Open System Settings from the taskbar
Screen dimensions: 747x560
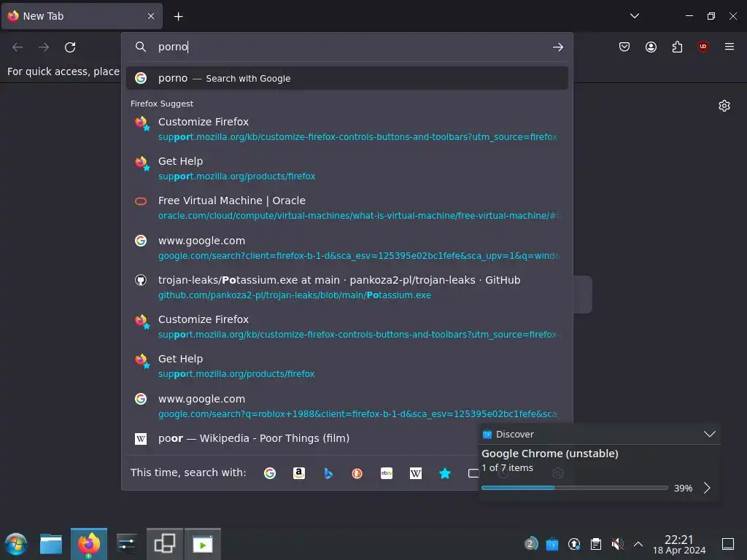127,544
